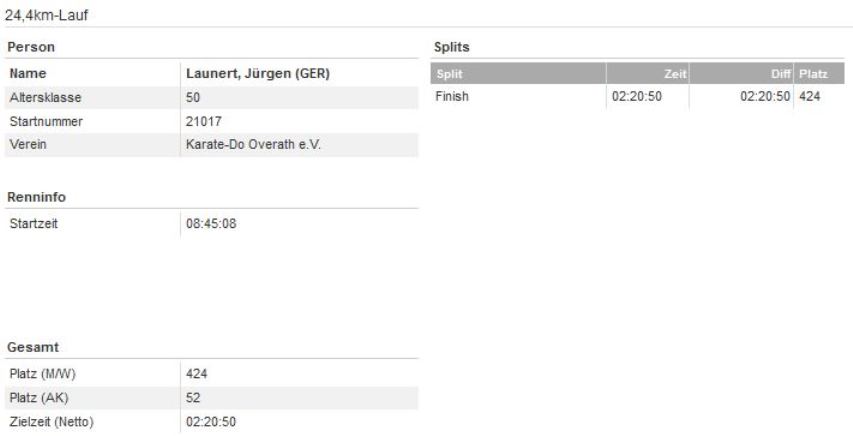
Task: Click the Platz (M/W) value in Gesamt
Action: click(198, 376)
